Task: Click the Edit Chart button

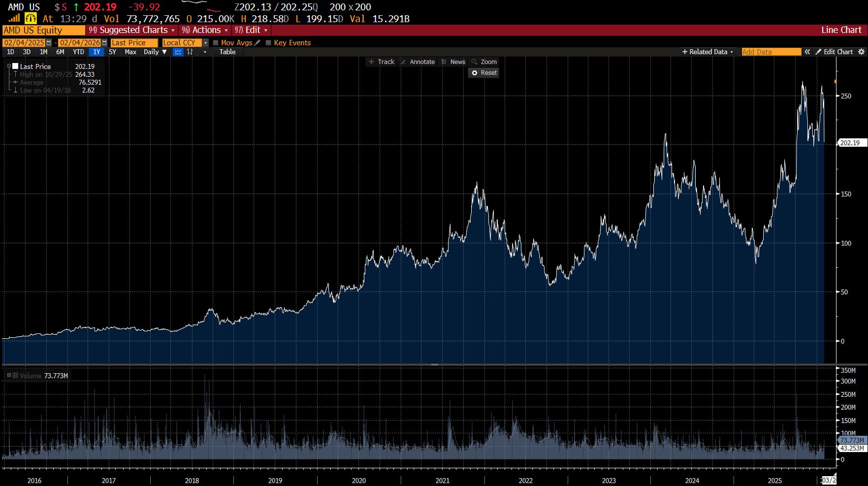Action: click(834, 52)
